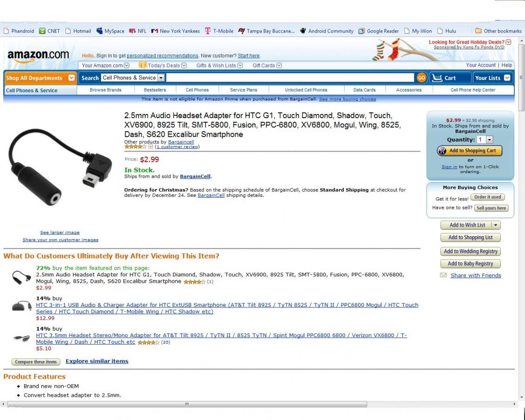525x420 pixels.
Task: Click the Add to Shopping Cart button
Action: point(469,151)
